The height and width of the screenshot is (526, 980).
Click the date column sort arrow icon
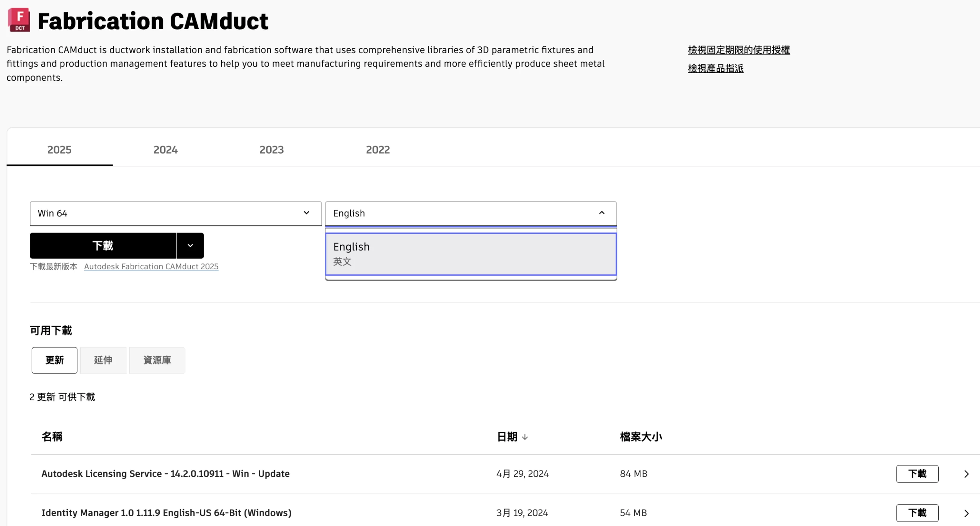525,437
